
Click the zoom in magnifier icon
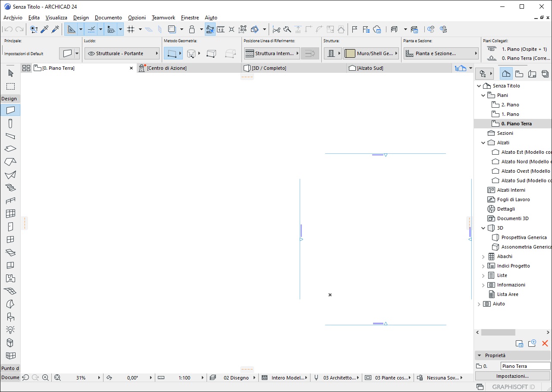tap(45, 378)
